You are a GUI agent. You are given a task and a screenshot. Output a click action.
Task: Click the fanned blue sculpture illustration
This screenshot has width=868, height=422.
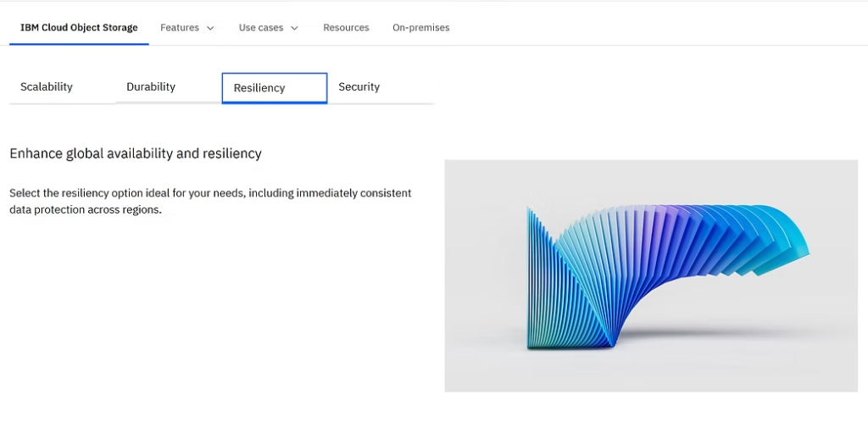tap(651, 276)
